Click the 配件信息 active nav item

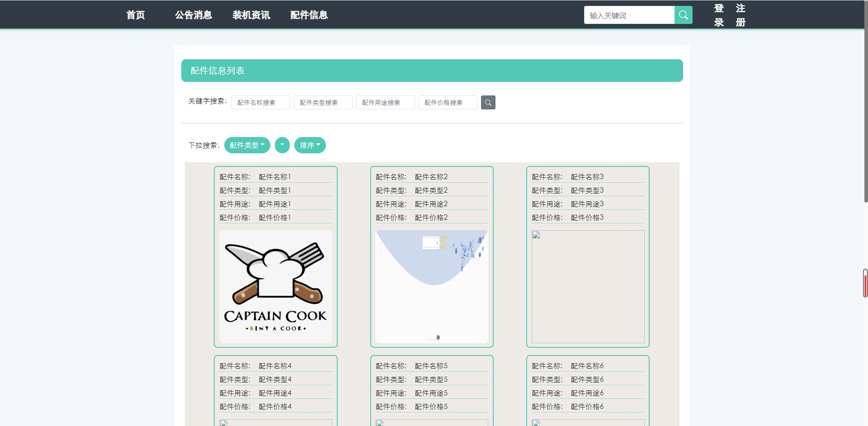coord(309,15)
